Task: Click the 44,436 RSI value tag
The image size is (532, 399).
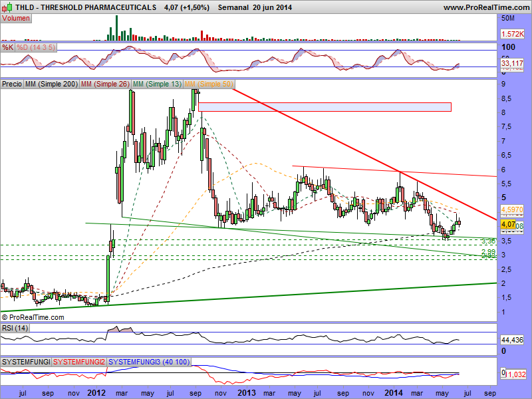Action: (512, 340)
